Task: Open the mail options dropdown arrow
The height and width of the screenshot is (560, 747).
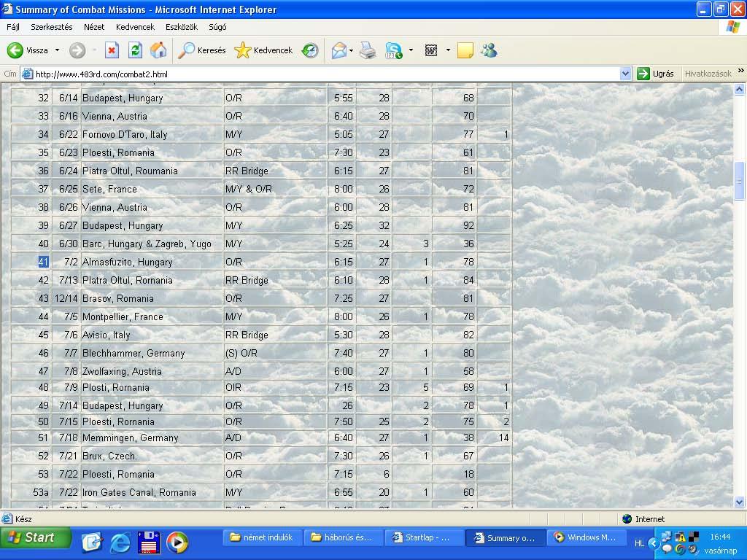Action: click(351, 50)
